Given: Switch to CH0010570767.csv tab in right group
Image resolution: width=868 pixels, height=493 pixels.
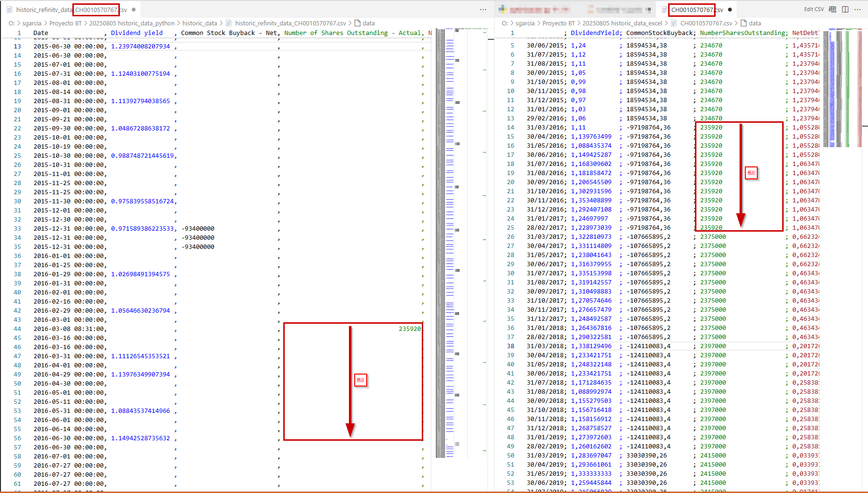Looking at the screenshot, I should pyautogui.click(x=697, y=10).
